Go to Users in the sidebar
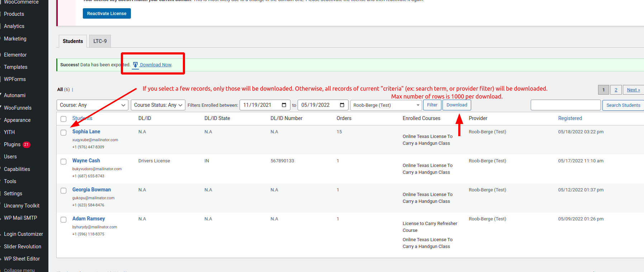Screen dimensions: 644x272 click(10, 157)
